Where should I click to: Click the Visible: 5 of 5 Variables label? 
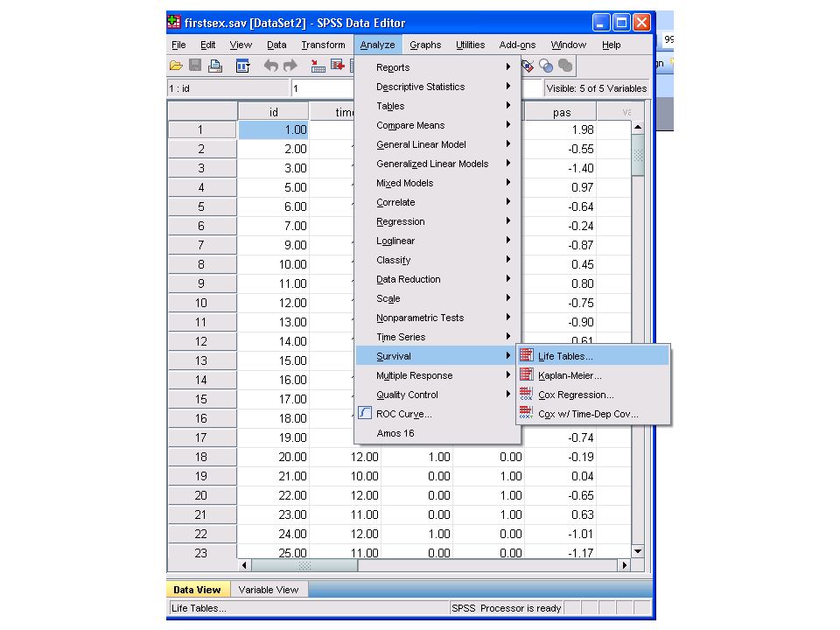pos(596,88)
